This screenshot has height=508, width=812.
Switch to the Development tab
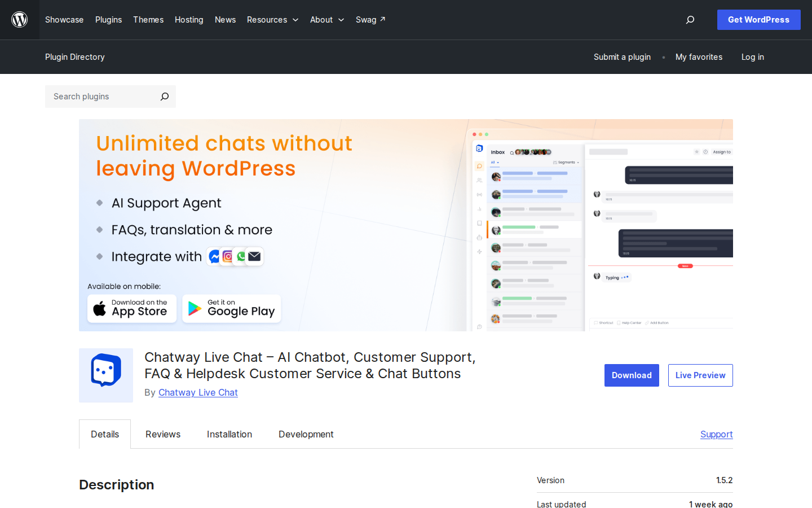[x=306, y=434]
